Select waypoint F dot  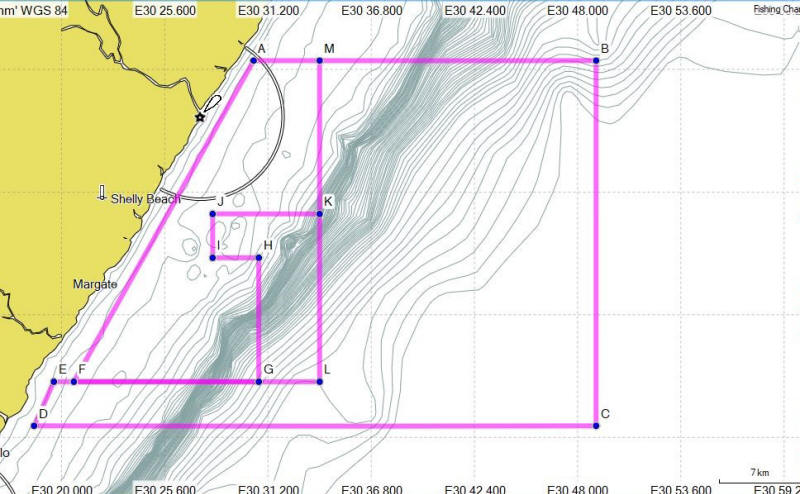[74, 382]
